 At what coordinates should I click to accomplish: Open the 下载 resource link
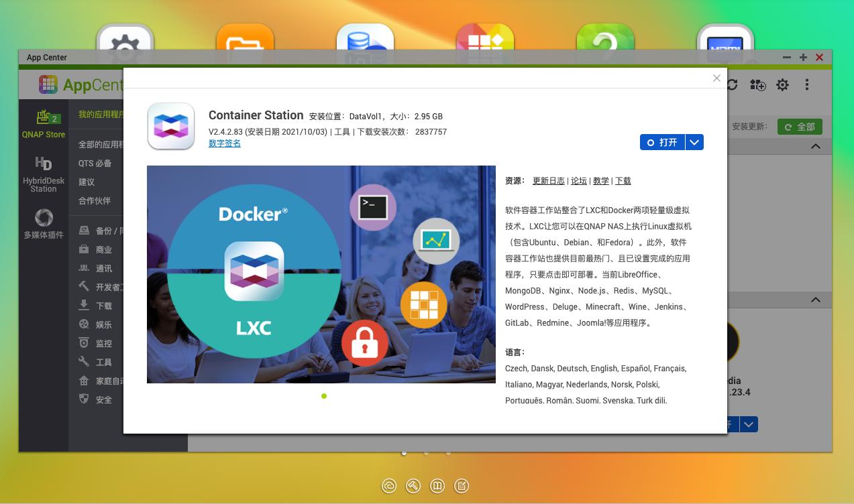[x=623, y=181]
